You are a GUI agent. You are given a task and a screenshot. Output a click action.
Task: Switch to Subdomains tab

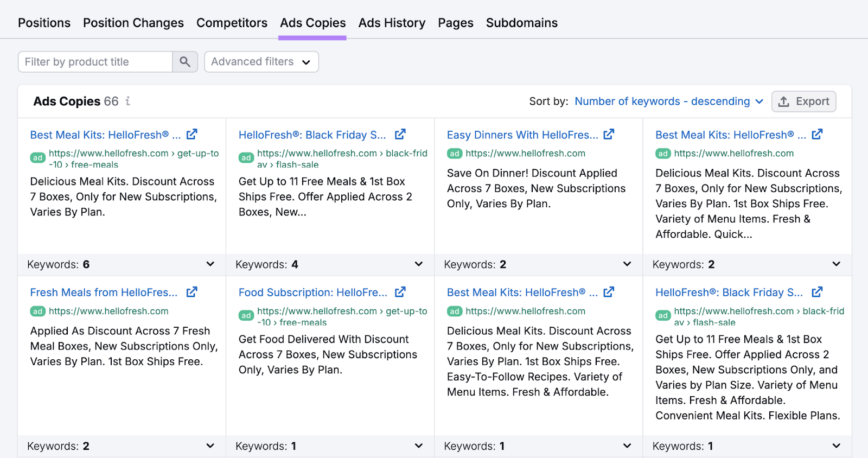pos(522,23)
